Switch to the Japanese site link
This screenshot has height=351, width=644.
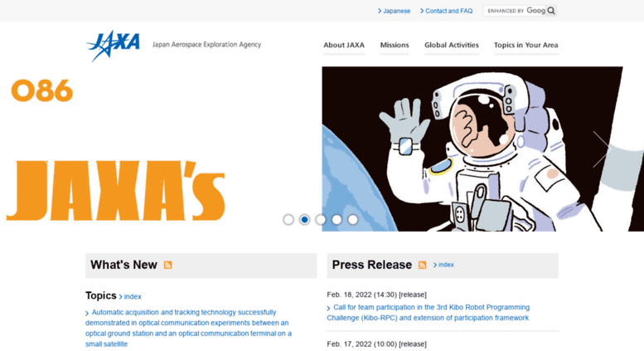[395, 11]
